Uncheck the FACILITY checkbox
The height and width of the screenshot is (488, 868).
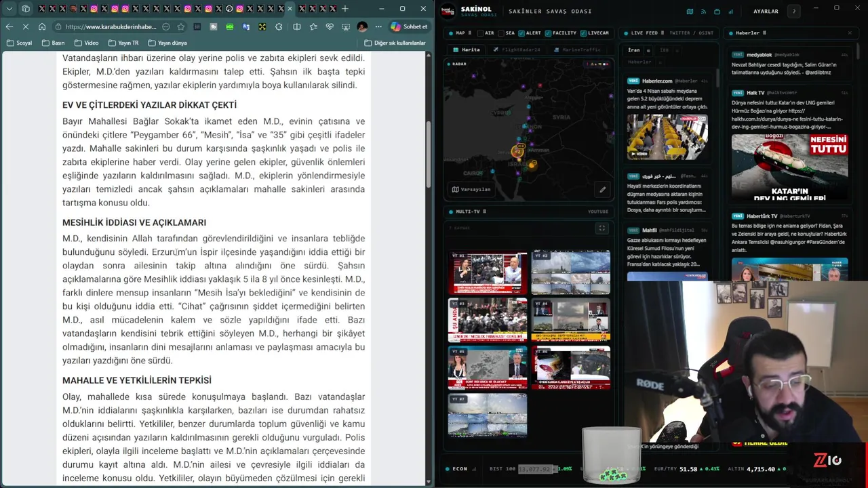coord(547,33)
